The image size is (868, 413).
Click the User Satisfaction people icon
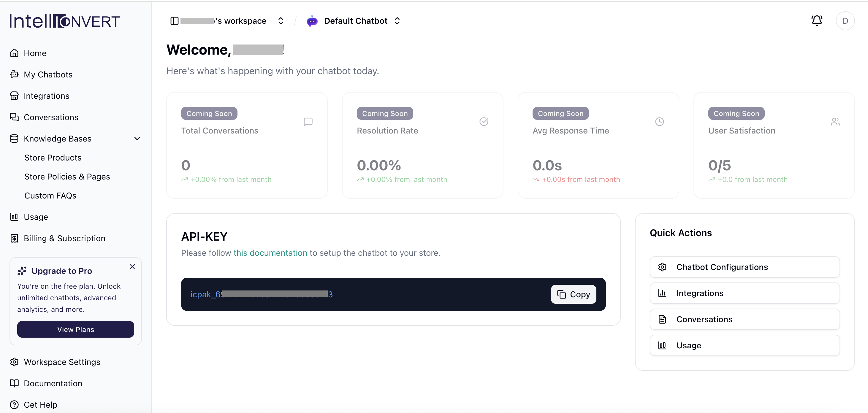pos(835,122)
